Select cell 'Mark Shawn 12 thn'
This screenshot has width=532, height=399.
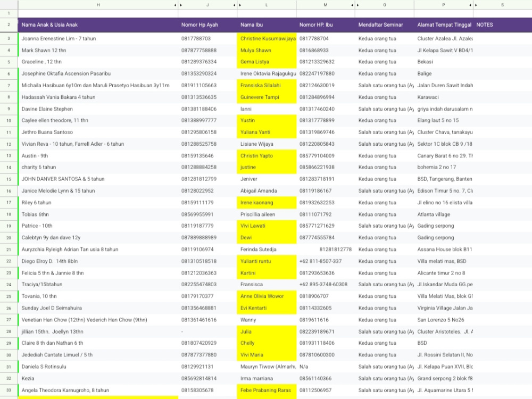98,50
